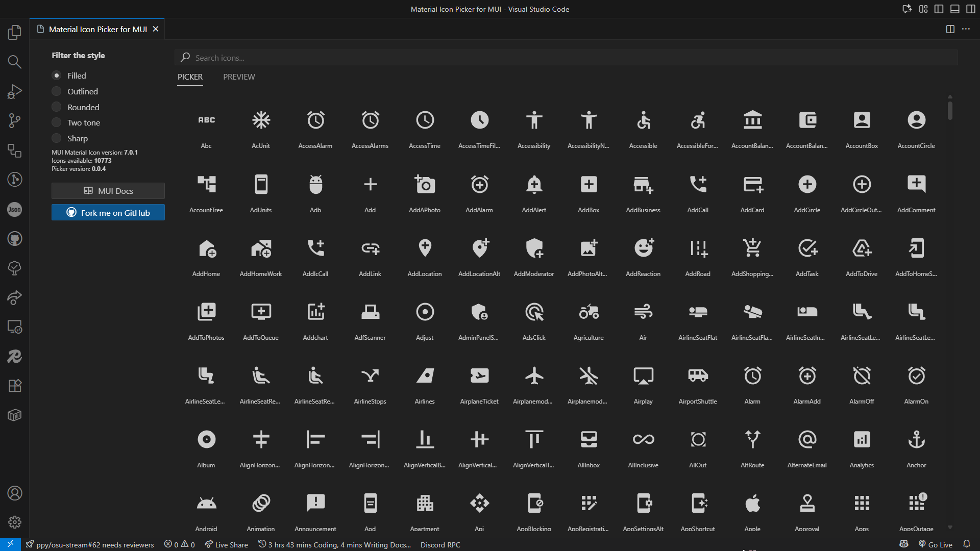Pick the AddAPhoto camera icon
The height and width of the screenshot is (551, 980).
click(425, 184)
